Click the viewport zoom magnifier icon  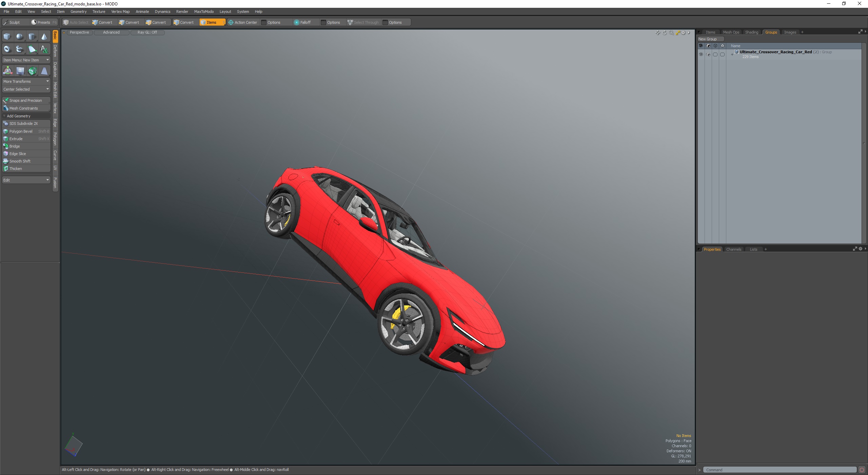click(671, 33)
